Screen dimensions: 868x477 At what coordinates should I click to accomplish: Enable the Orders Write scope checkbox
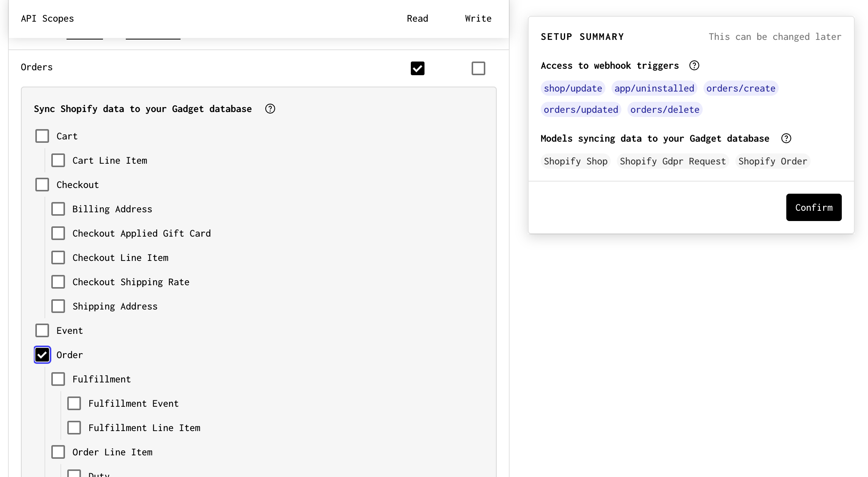478,68
